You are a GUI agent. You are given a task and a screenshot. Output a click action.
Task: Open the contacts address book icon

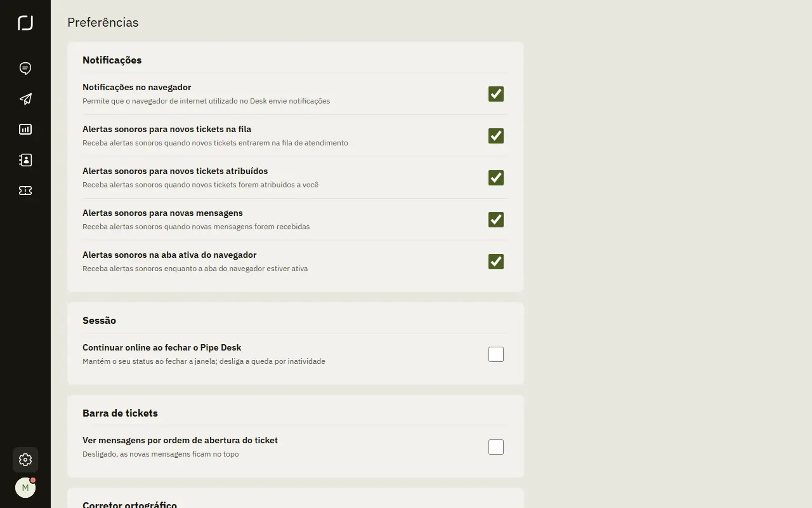(x=25, y=160)
